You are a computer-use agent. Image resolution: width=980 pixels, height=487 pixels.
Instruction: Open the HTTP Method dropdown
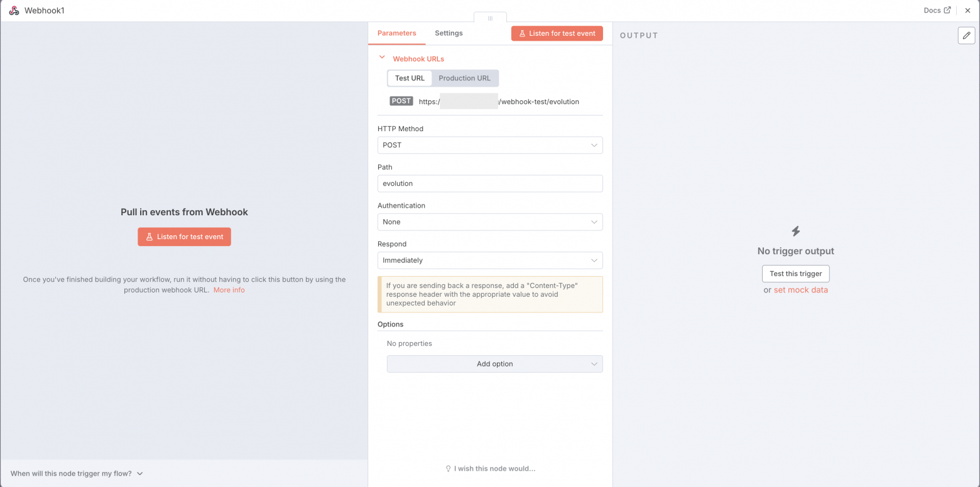coord(490,145)
